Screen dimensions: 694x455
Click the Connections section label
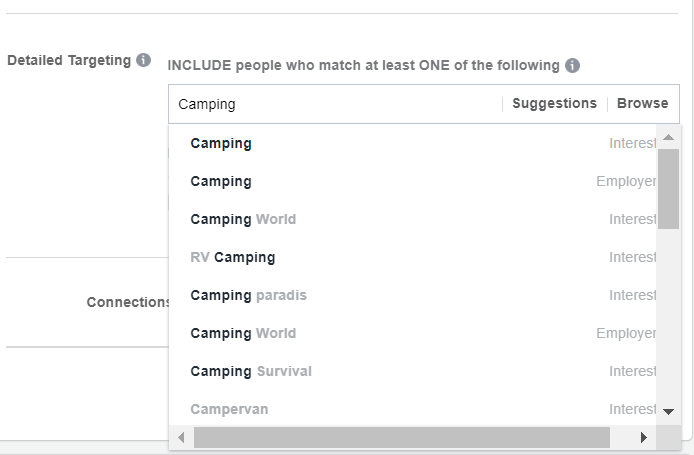tap(128, 302)
